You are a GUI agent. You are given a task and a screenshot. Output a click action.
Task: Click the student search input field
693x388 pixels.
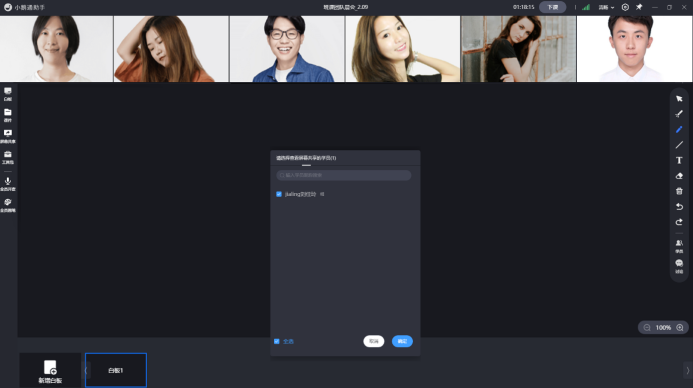[x=343, y=175]
